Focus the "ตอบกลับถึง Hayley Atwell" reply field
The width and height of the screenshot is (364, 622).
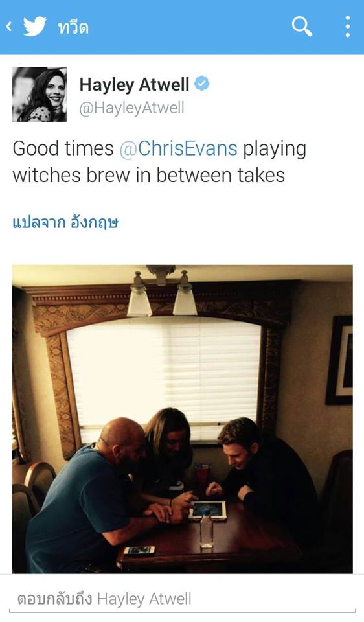coord(182,599)
